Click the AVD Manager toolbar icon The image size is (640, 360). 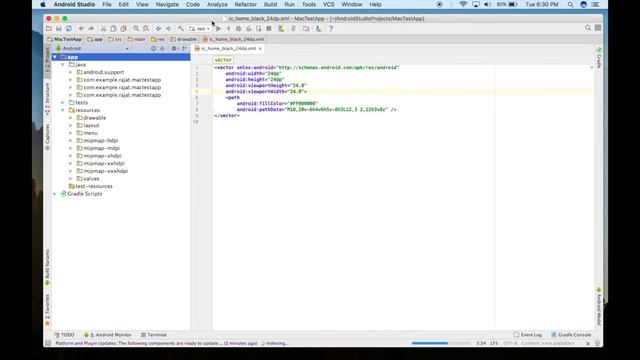281,29
